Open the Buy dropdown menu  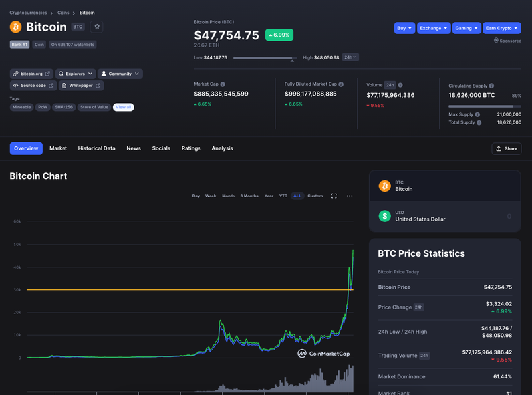point(404,28)
